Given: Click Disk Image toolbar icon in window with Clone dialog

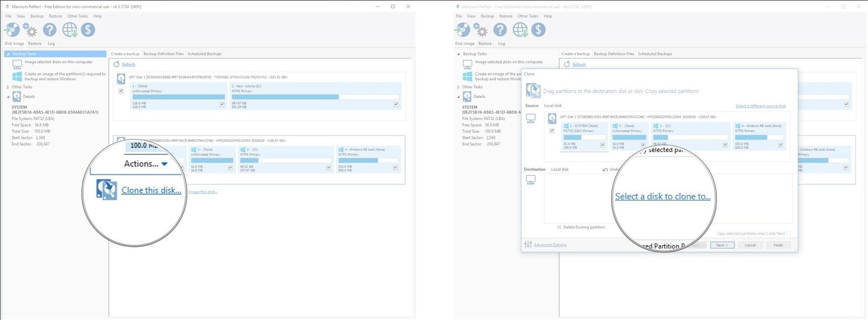Looking at the screenshot, I should [x=462, y=30].
